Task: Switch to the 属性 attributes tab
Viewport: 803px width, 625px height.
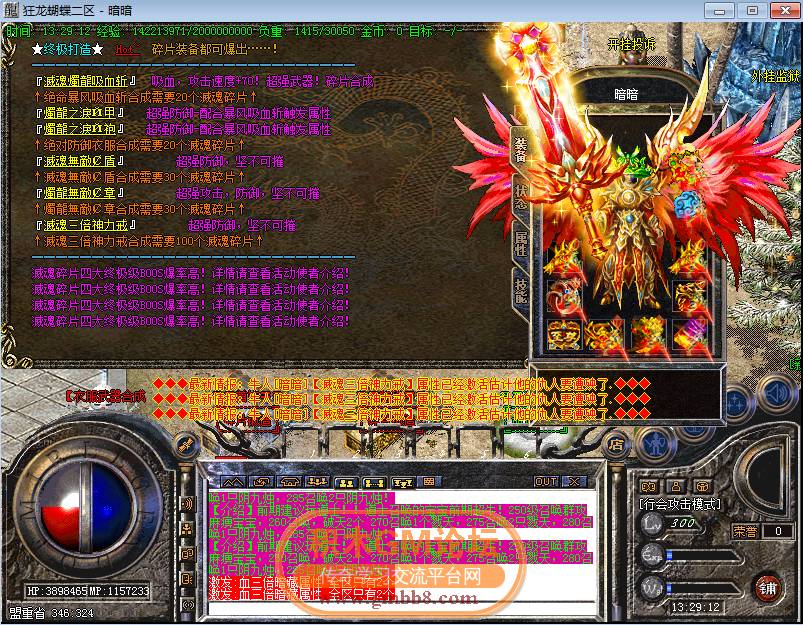Action: (521, 245)
